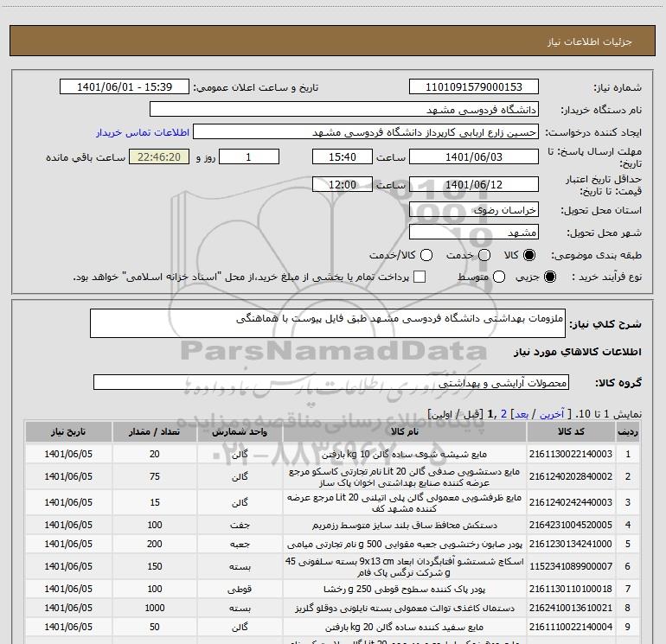Click the delivery city field مشهد
This screenshot has width=666, height=644.
pyautogui.click(x=474, y=233)
